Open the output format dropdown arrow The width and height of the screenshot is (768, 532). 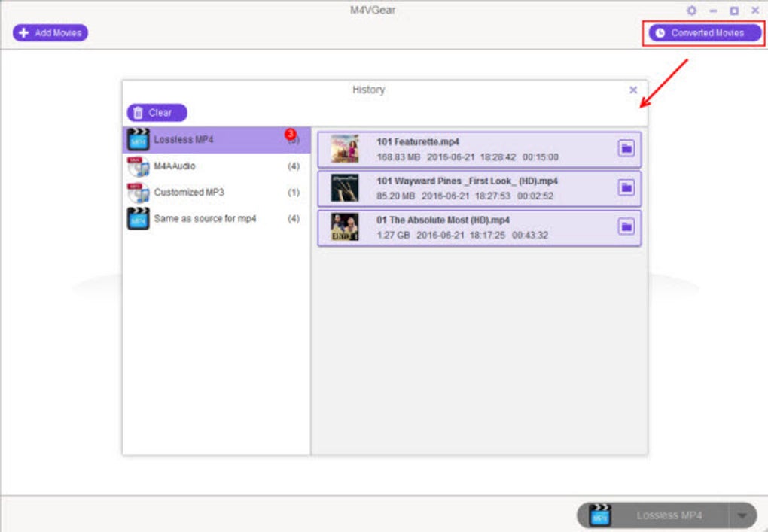(742, 515)
